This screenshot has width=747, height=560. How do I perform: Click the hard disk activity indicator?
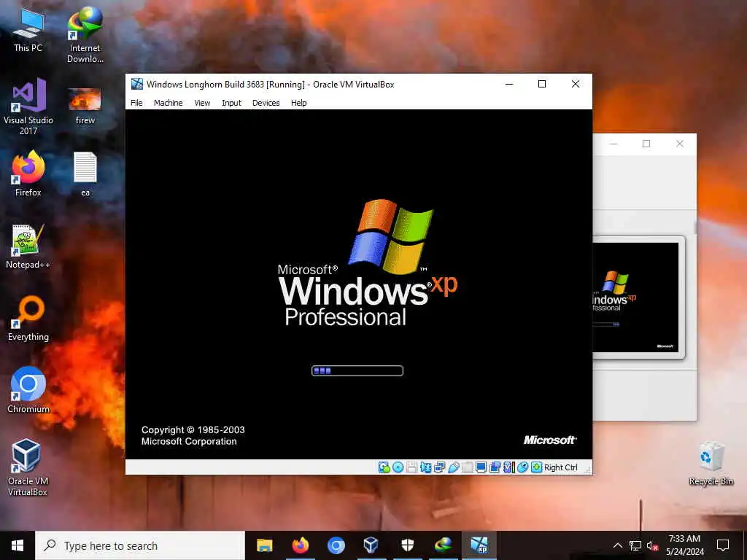[x=384, y=467]
